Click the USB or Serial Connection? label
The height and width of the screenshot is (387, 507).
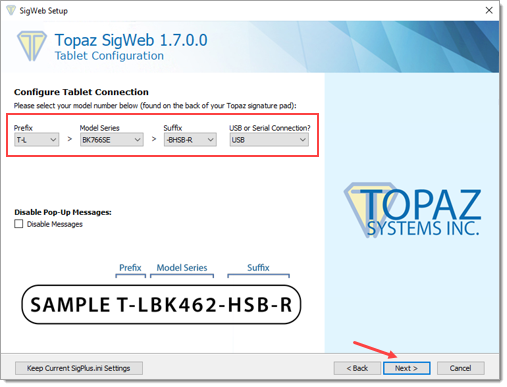[x=270, y=128]
